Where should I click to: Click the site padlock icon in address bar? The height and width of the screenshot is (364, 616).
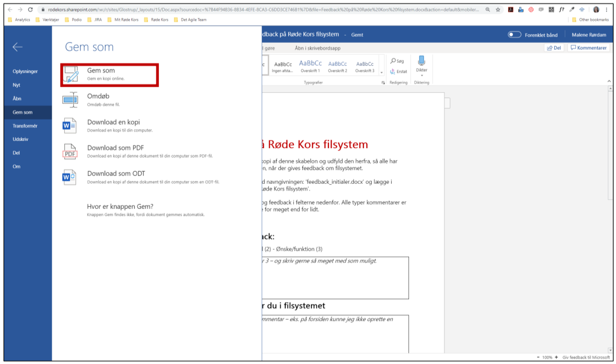[43, 9]
